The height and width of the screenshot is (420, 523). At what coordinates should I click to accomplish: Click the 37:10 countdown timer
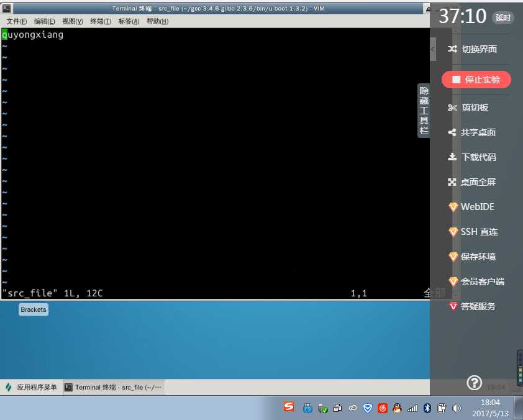[462, 16]
